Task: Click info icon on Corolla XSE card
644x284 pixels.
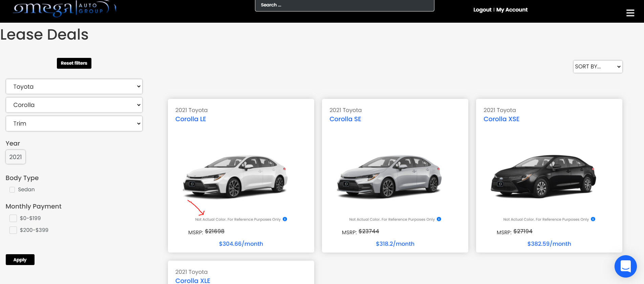Action: click(593, 219)
